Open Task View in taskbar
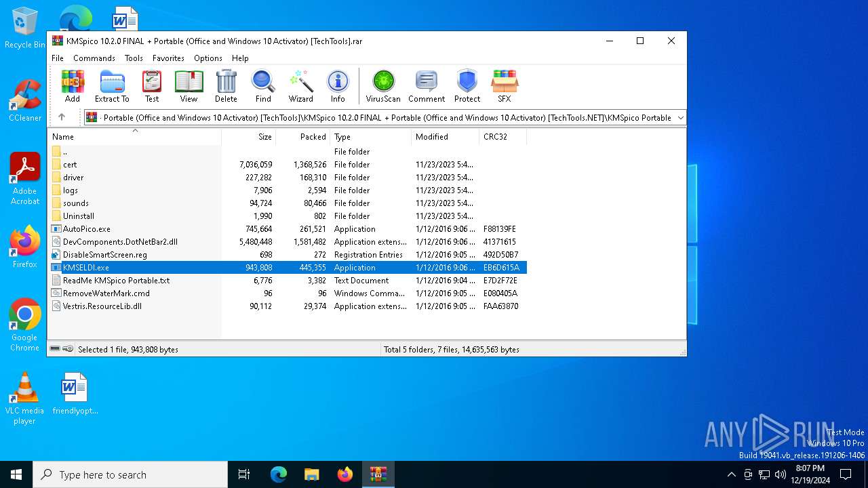 (244, 474)
